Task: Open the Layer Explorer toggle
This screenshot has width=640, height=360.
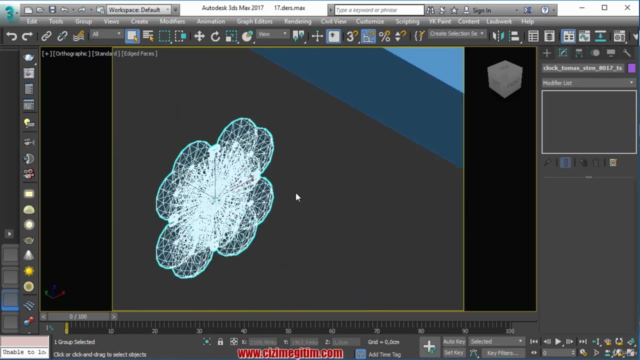Action: point(549,36)
